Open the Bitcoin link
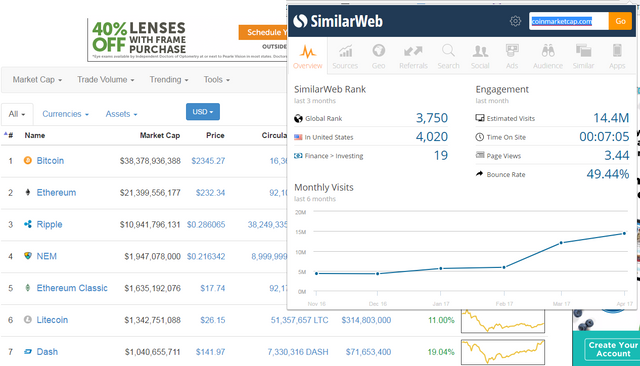The image size is (640, 366). coord(50,161)
